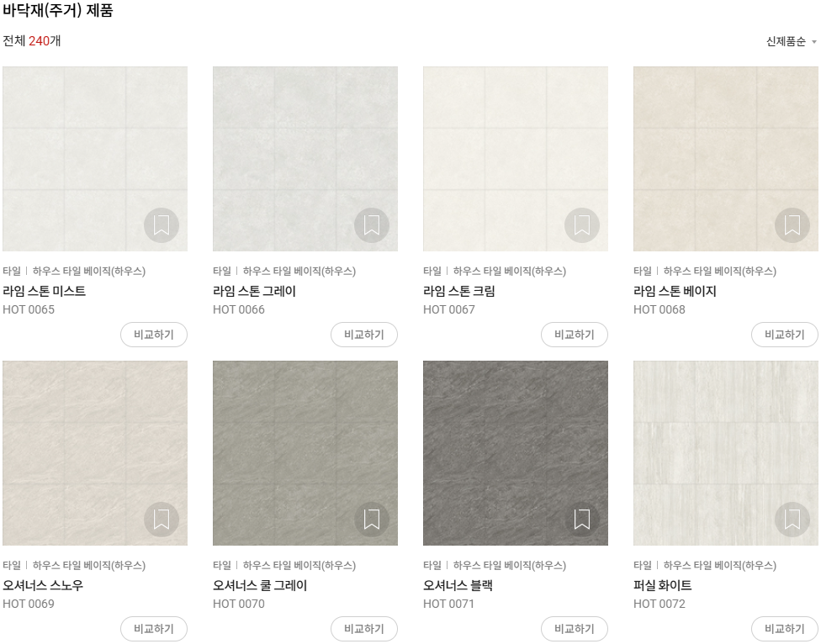The width and height of the screenshot is (821, 644).
Task: Bookmark the 오셔너스 쿨 그레이 tile
Action: coord(372,520)
